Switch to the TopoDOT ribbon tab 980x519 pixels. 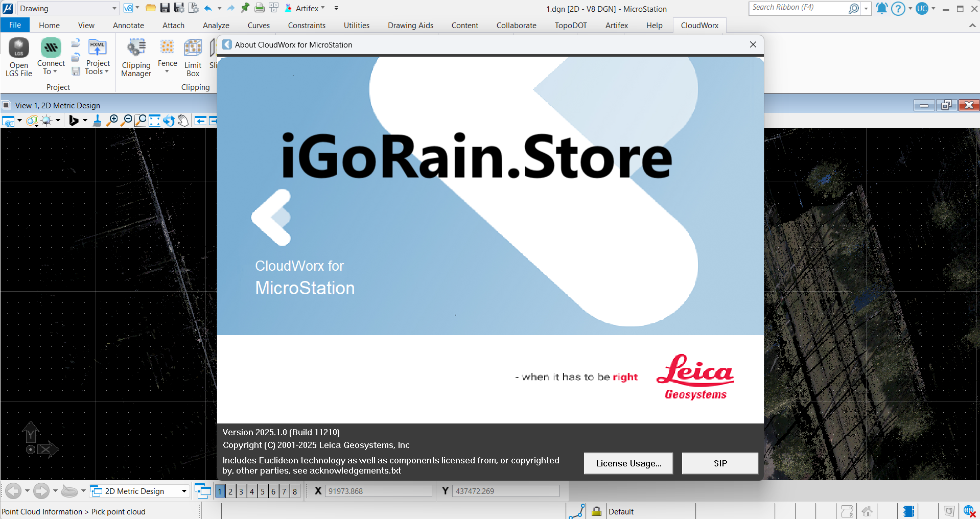571,26
